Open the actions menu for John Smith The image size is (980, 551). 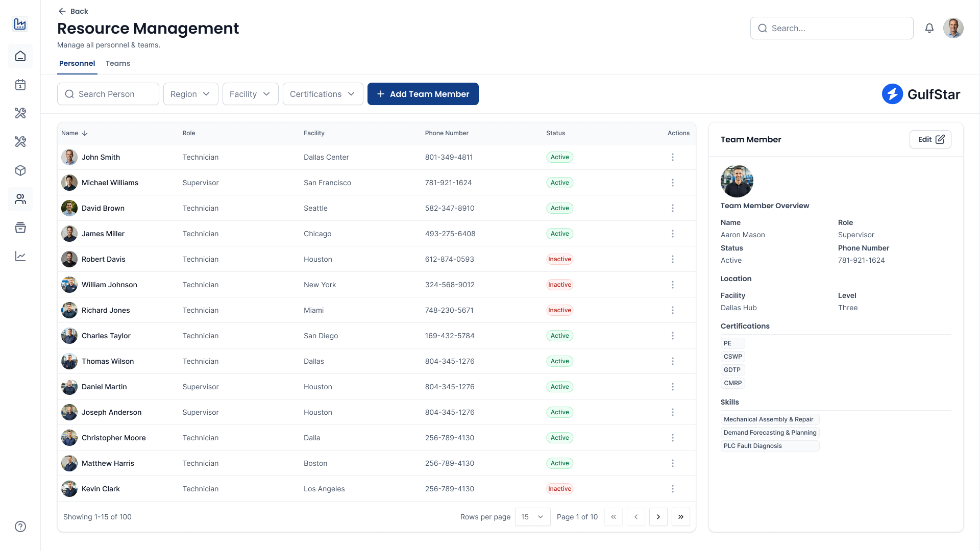tap(673, 157)
